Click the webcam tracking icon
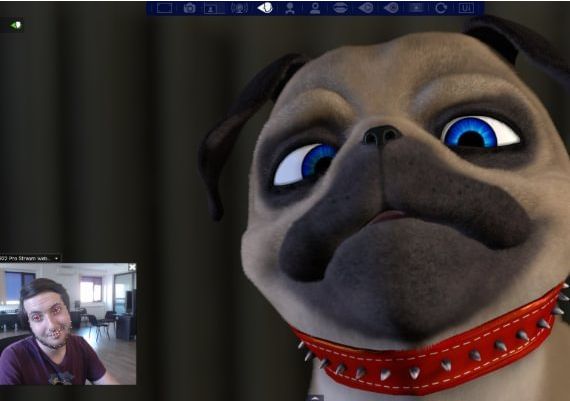570x401 pixels. [x=239, y=8]
